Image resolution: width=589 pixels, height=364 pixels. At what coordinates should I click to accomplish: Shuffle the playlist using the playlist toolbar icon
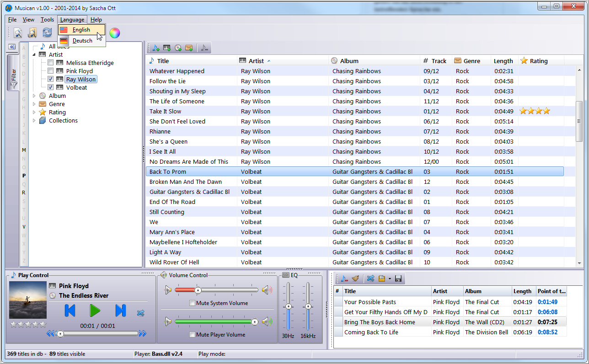pyautogui.click(x=371, y=278)
